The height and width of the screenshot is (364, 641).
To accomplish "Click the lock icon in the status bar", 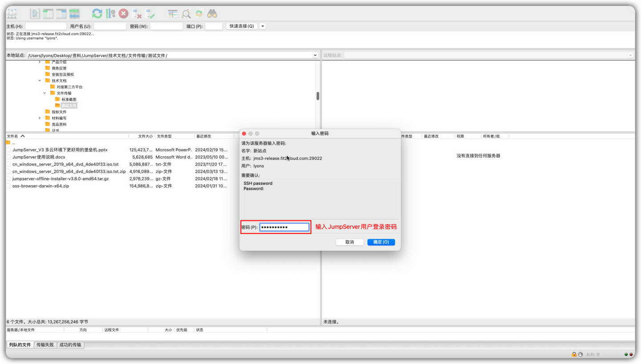I will (x=574, y=354).
